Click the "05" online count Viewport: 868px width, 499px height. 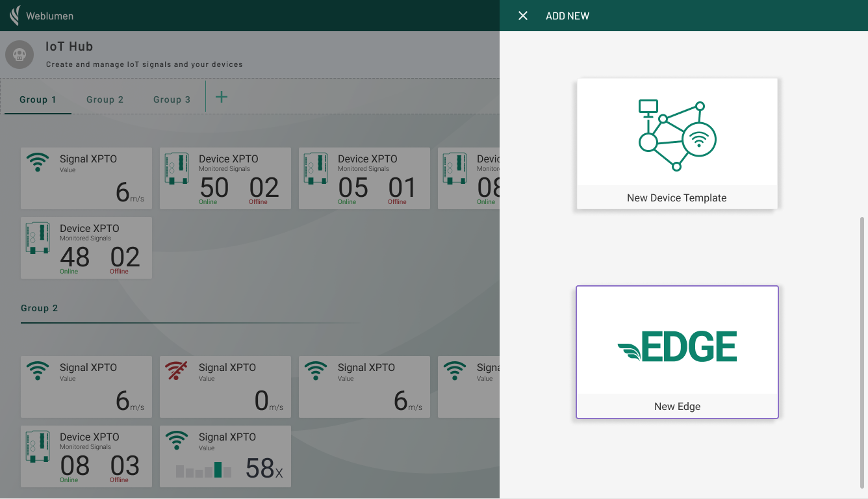353,188
